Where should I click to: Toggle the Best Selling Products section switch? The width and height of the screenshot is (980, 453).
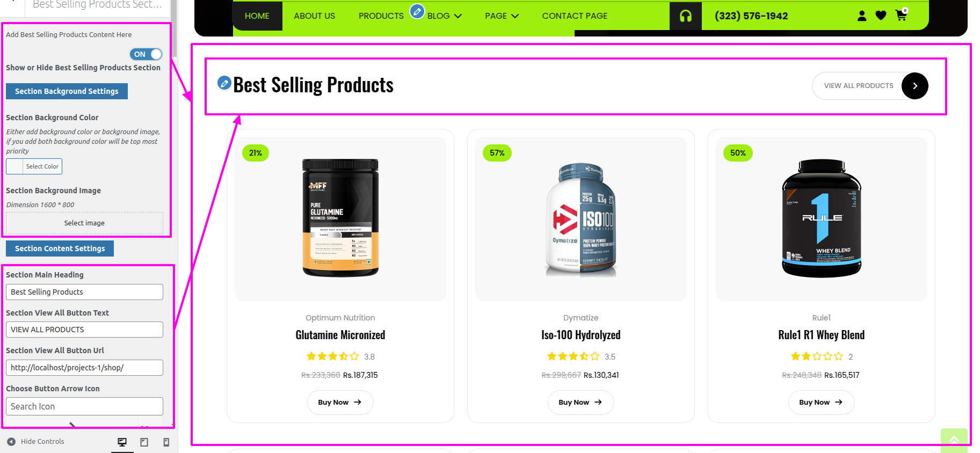pyautogui.click(x=146, y=54)
